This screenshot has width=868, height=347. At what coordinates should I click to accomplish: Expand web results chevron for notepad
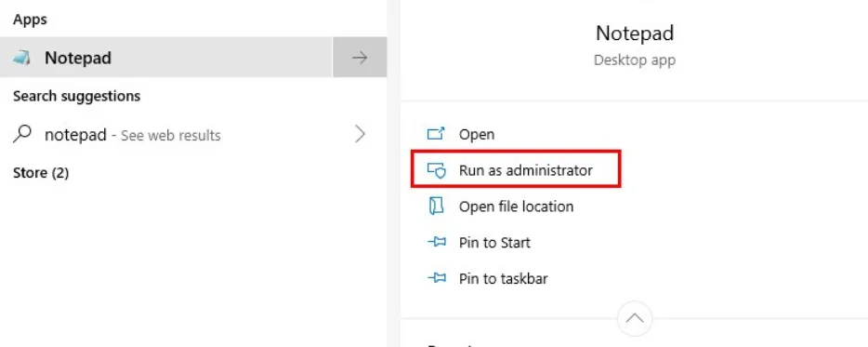click(361, 134)
